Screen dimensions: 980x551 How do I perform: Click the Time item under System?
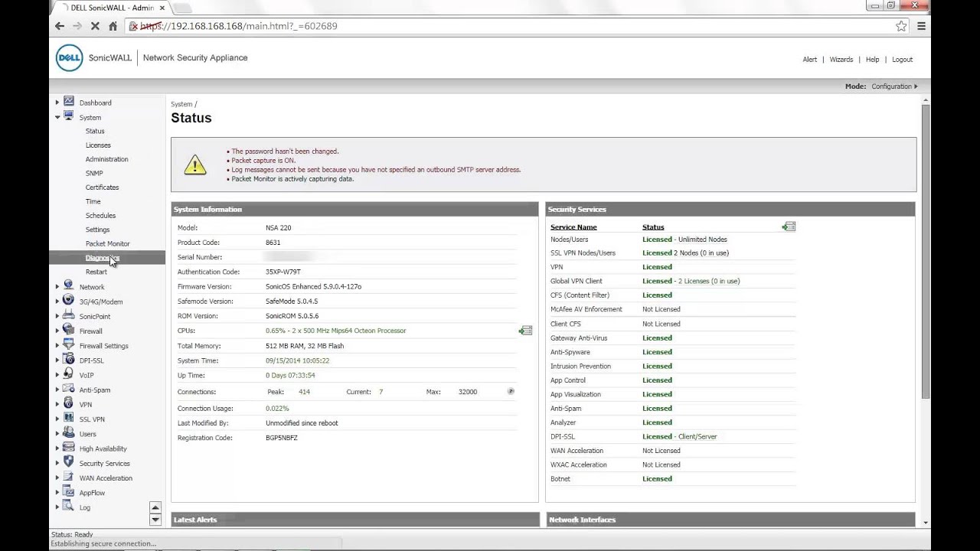coord(93,202)
